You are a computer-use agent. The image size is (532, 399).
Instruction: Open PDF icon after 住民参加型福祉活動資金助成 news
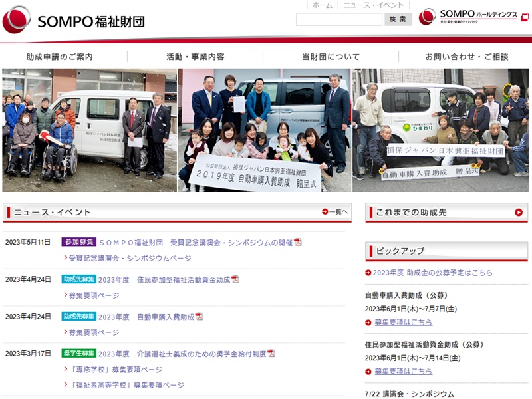tap(235, 279)
